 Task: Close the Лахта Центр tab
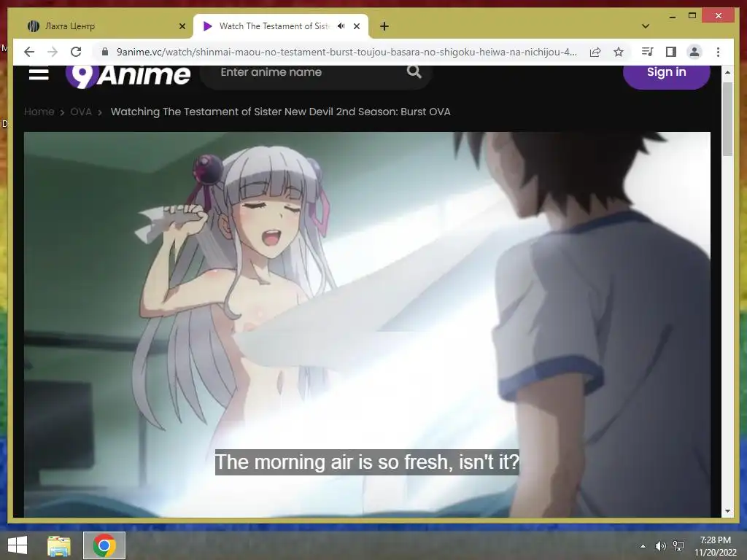[182, 26]
